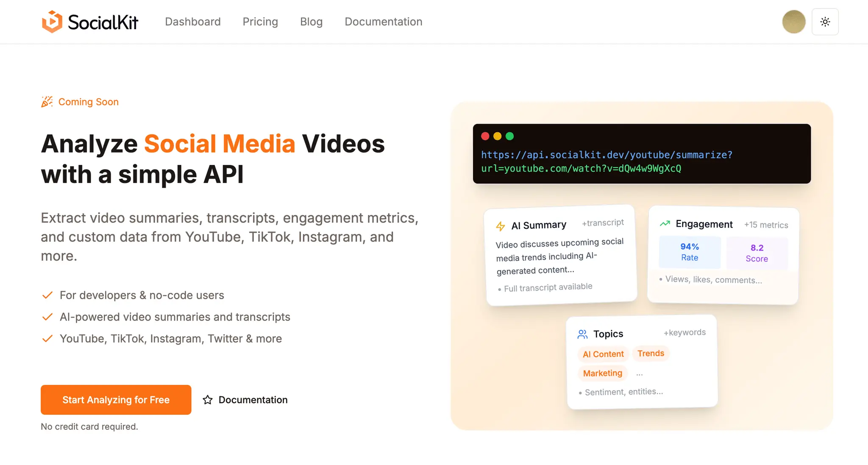Click checkmark beside developers & no-code users

click(x=47, y=295)
